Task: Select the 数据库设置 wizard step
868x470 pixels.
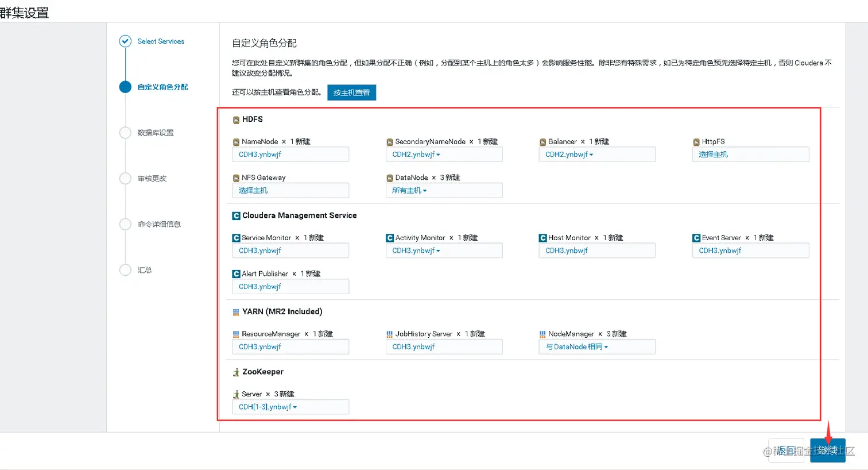Action: 156,133
